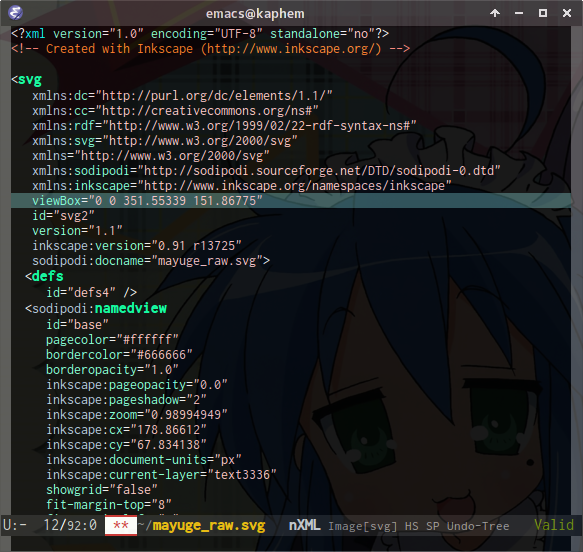The width and height of the screenshot is (583, 552).
Task: Minimize the emacs@kaphem window
Action: pyautogui.click(x=519, y=13)
